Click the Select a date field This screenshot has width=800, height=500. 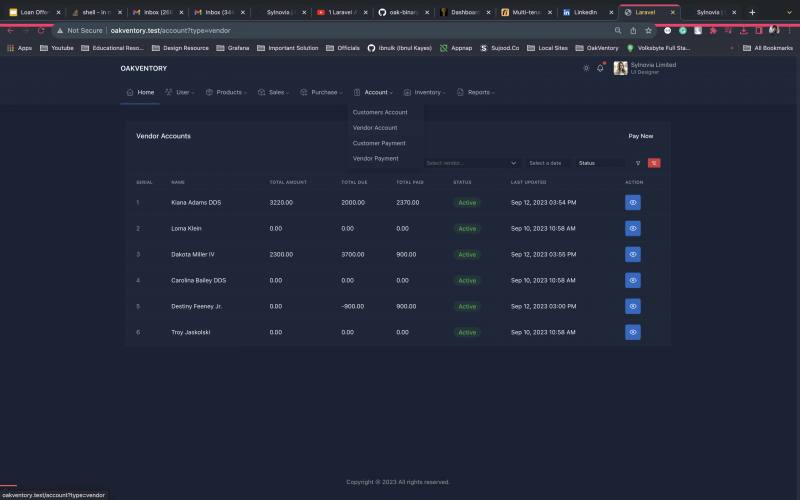click(547, 163)
